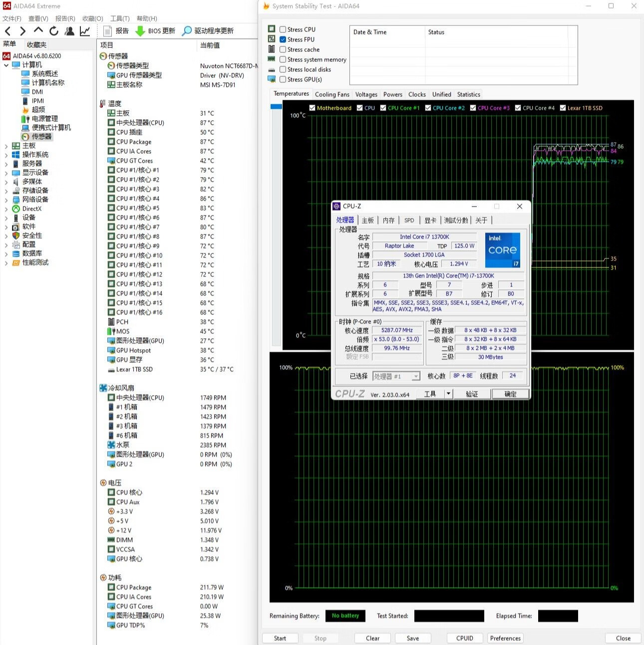Open the 报告 report toolbar button
The height and width of the screenshot is (645, 644).
[116, 31]
